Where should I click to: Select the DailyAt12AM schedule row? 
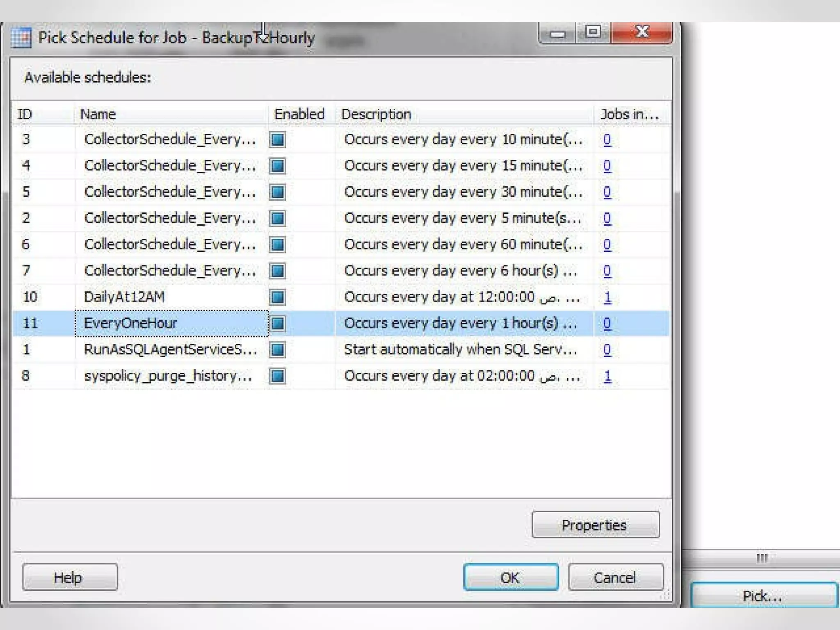click(124, 297)
